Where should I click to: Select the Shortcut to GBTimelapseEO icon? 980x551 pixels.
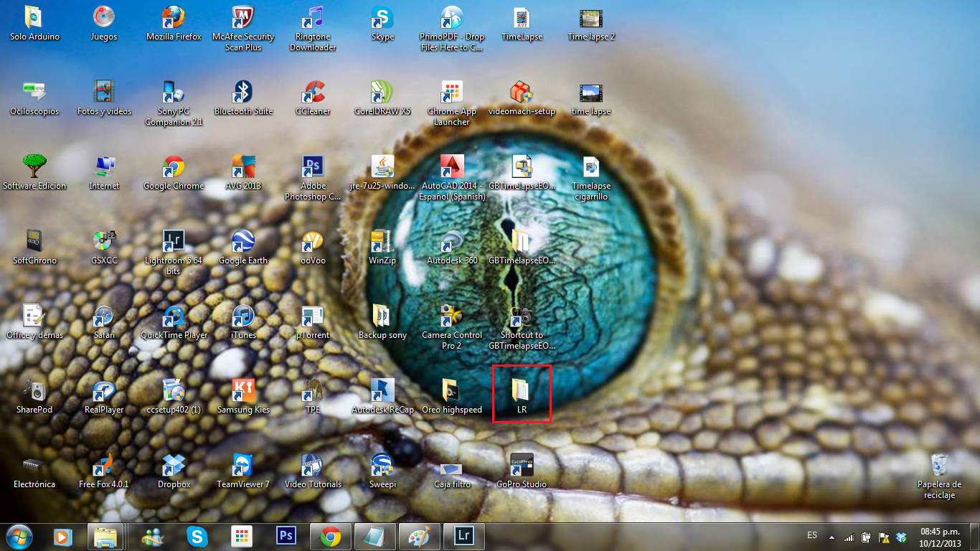tap(522, 327)
